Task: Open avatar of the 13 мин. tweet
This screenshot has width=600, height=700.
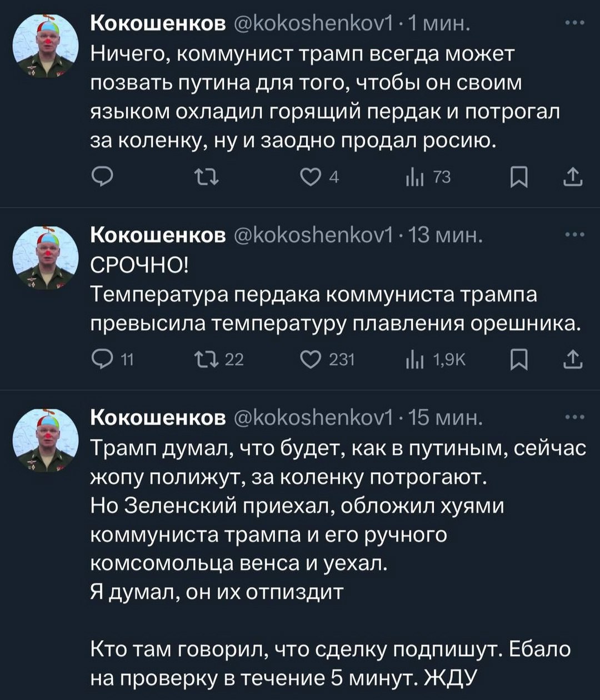Action: (x=46, y=259)
